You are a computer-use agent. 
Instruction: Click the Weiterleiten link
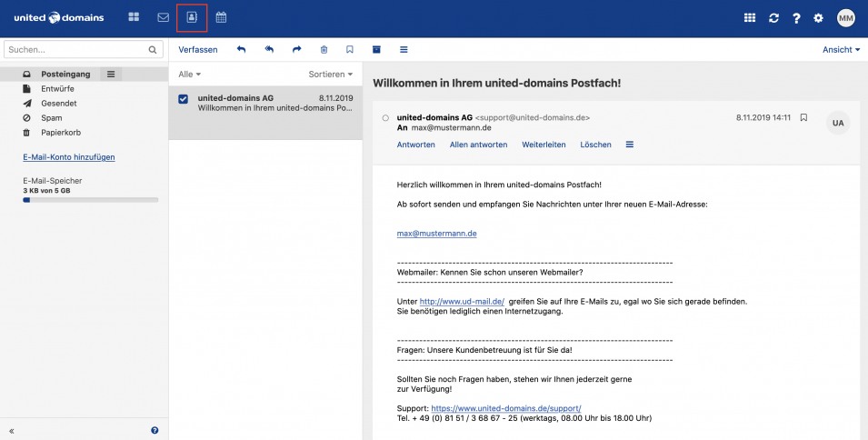point(544,145)
